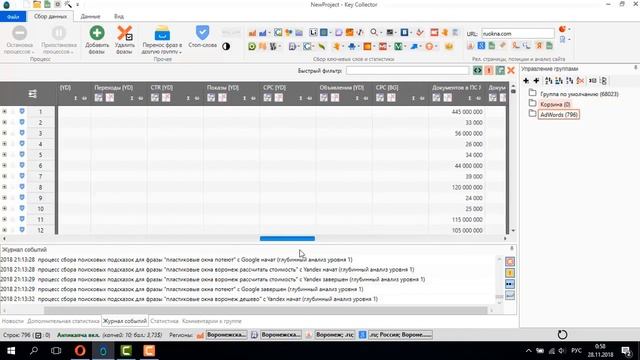Viewport: 640px width, 360px height.
Task: Click the stop-word shield icon in row 1
Action: click(x=22, y=111)
